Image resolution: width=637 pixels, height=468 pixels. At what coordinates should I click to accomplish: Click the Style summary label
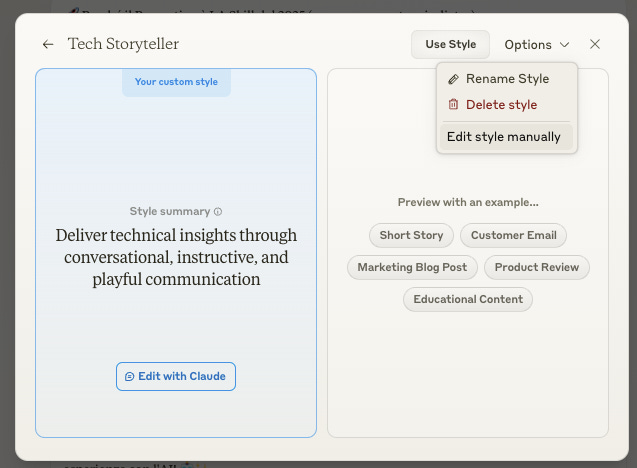pyautogui.click(x=170, y=212)
